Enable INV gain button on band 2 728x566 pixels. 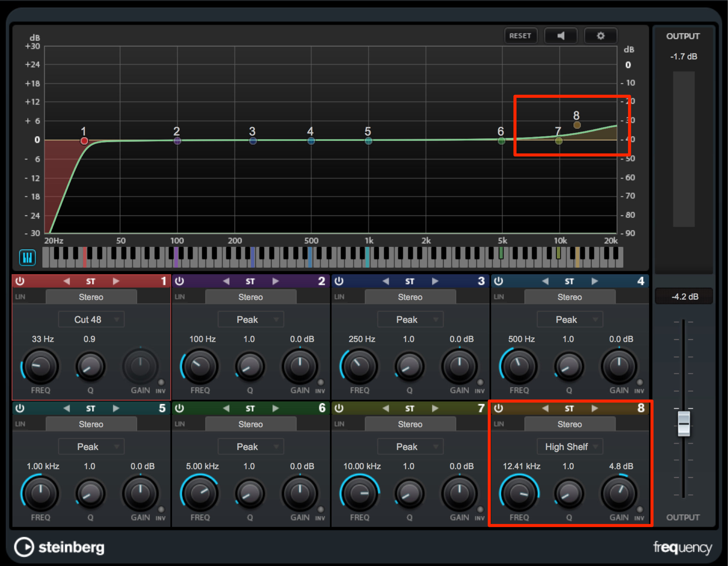click(x=321, y=382)
